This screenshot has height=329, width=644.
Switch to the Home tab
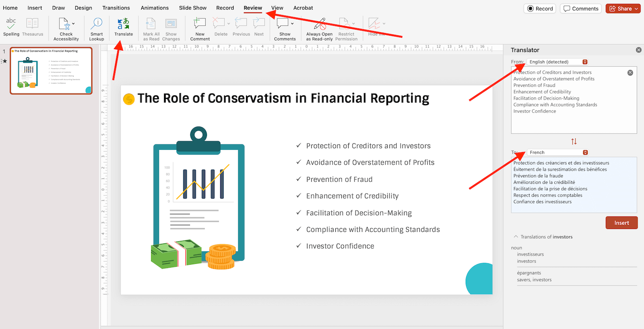pos(10,8)
